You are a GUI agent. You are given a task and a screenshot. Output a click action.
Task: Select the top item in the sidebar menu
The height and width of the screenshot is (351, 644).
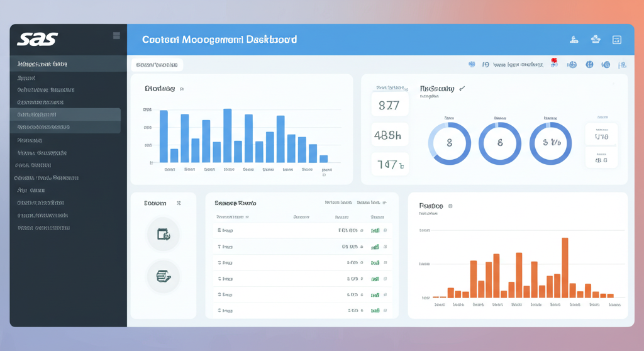pyautogui.click(x=65, y=64)
